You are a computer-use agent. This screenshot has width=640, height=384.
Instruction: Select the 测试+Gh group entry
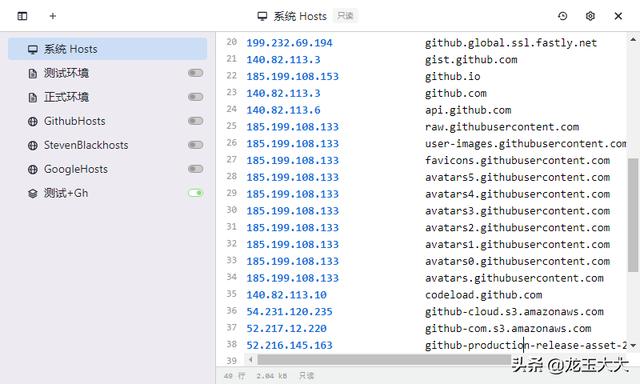[107, 193]
